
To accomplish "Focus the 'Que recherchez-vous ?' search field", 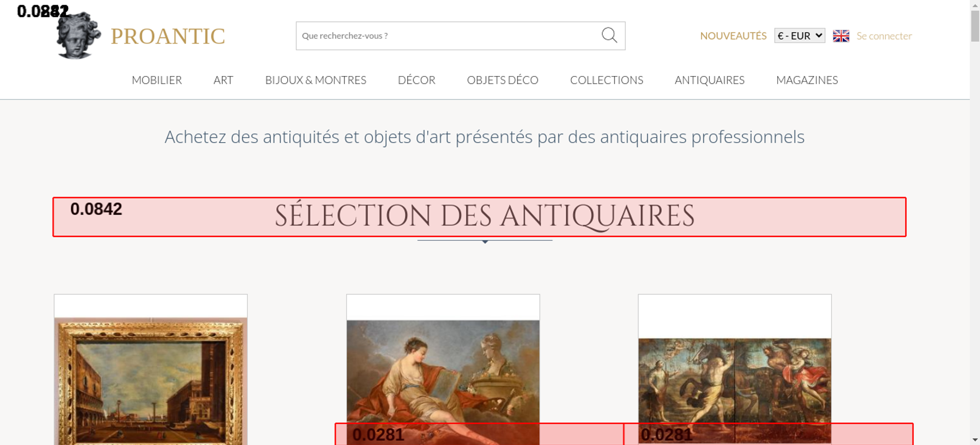I will 446,36.
